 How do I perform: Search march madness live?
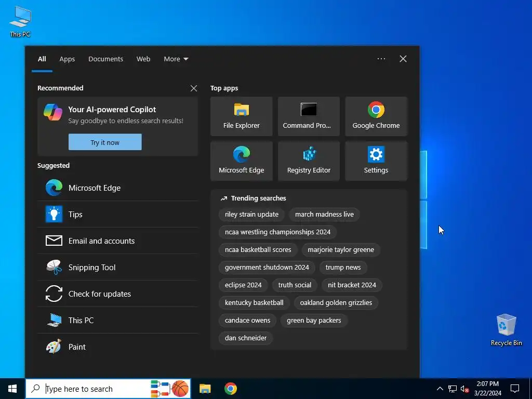(x=324, y=215)
